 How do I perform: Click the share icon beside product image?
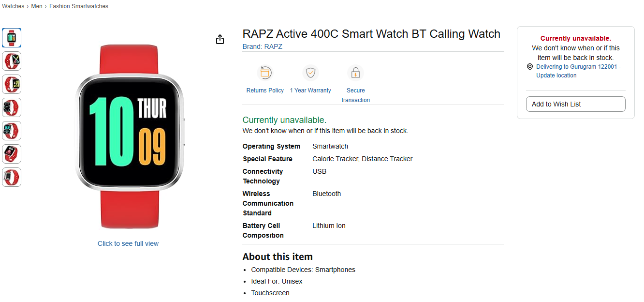click(x=220, y=39)
